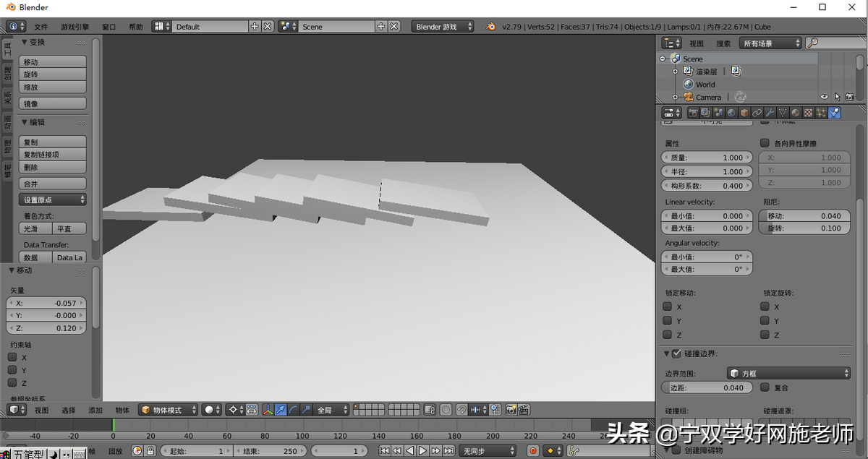Click the Camera restrict-select cursor icon
The width and height of the screenshot is (868, 459).
pos(837,97)
